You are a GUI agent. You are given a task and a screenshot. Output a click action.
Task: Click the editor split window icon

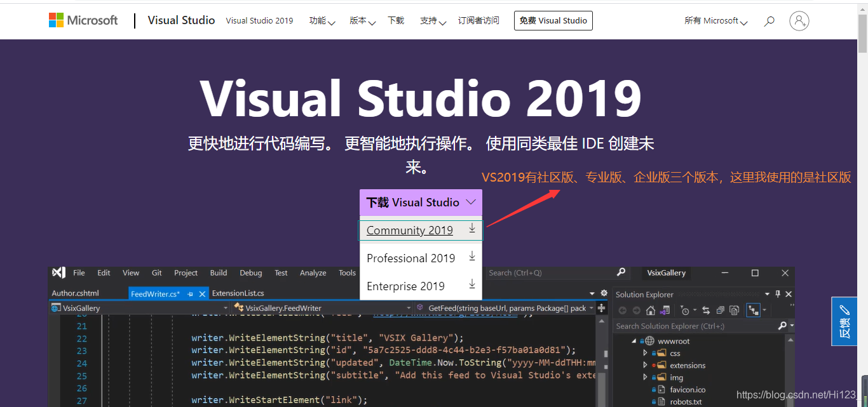pos(602,308)
